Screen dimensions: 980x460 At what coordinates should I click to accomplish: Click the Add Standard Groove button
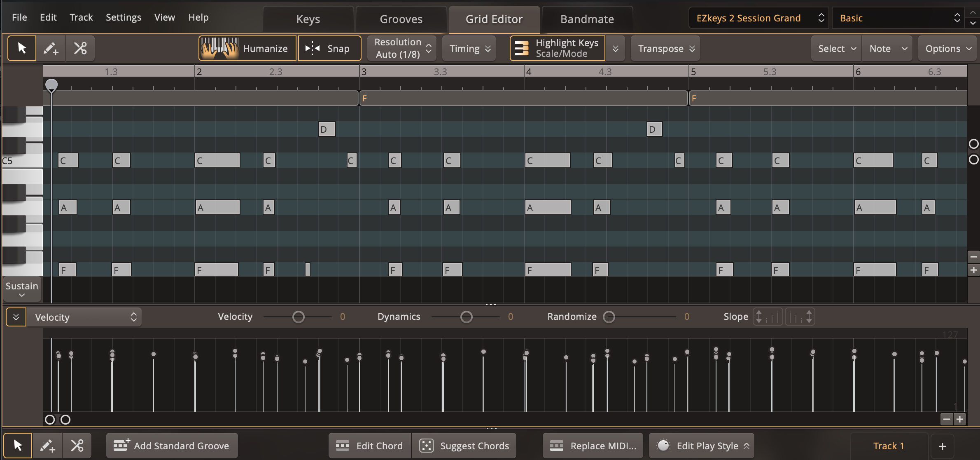(x=171, y=446)
